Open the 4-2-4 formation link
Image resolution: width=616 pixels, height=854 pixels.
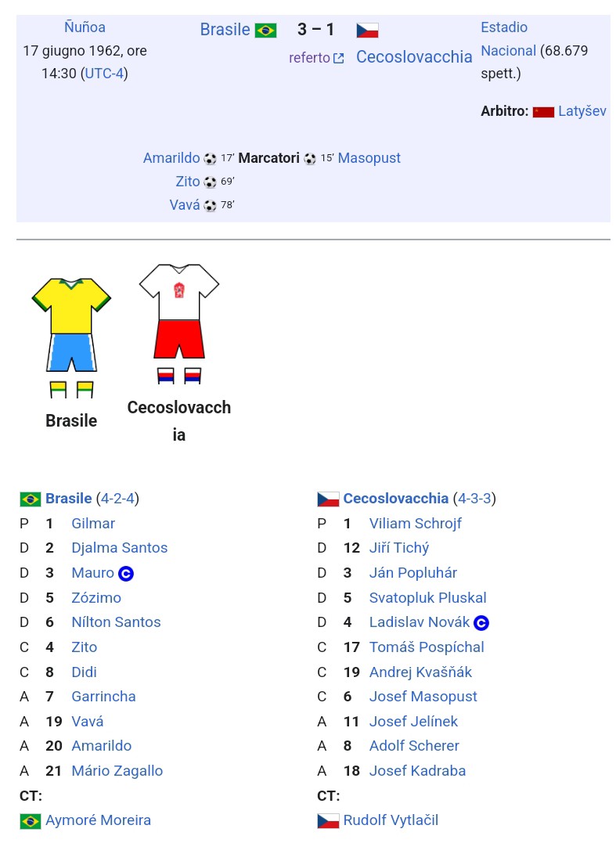pyautogui.click(x=117, y=499)
